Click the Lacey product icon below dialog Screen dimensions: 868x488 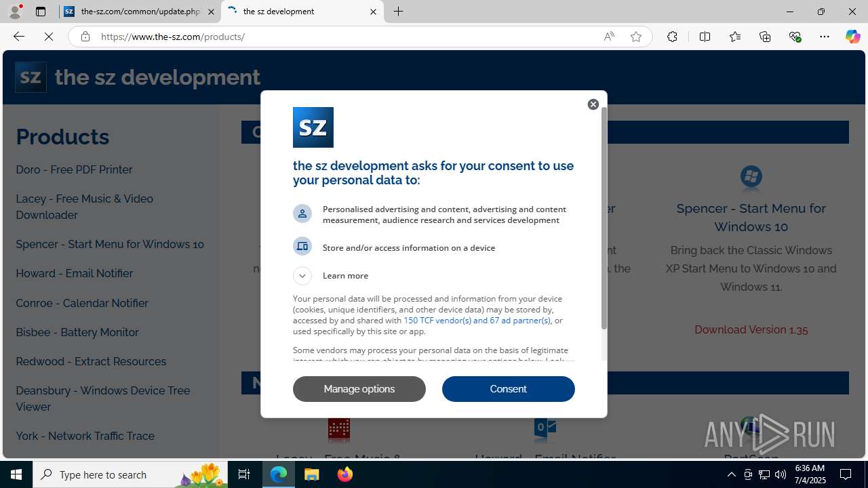point(339,429)
